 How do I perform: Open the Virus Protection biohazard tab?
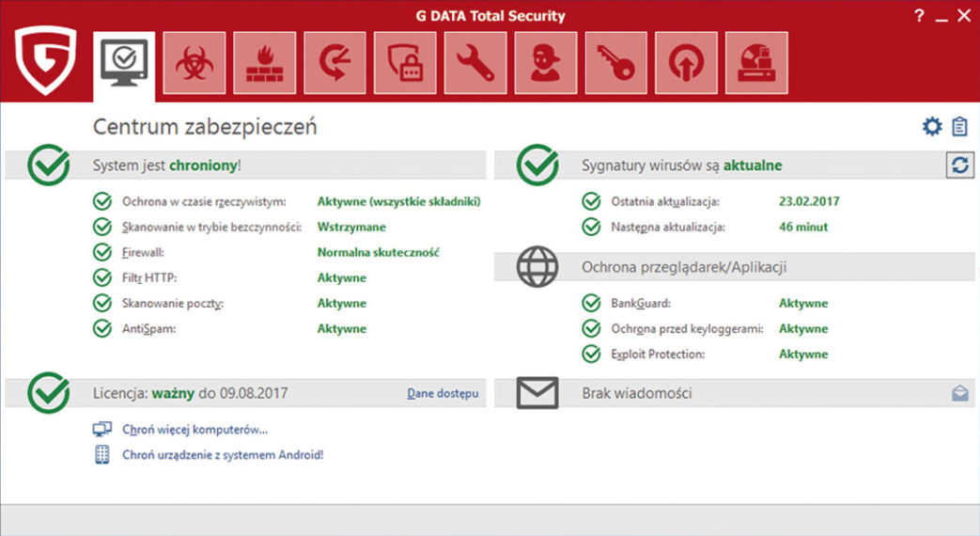pos(194,63)
